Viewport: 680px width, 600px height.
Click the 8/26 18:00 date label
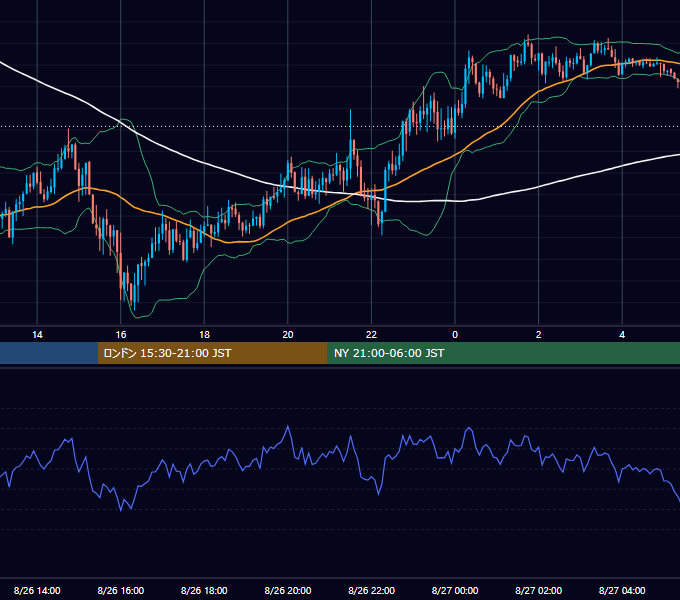(204, 590)
